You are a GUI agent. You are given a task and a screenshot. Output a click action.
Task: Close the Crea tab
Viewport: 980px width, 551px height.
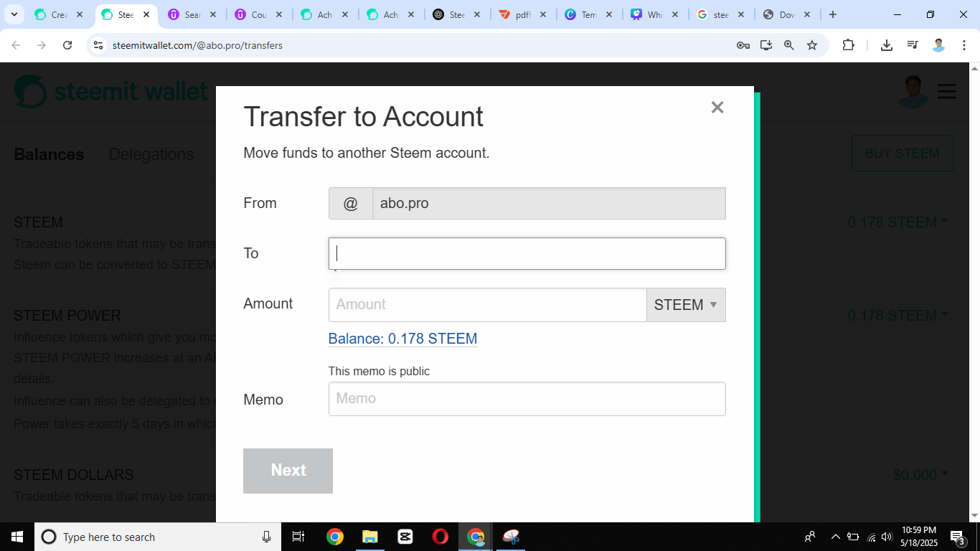pyautogui.click(x=80, y=14)
